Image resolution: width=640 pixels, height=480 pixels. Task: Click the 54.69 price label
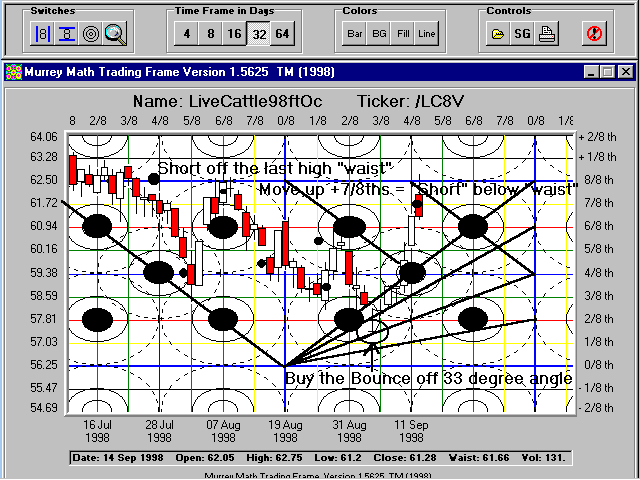tap(44, 407)
